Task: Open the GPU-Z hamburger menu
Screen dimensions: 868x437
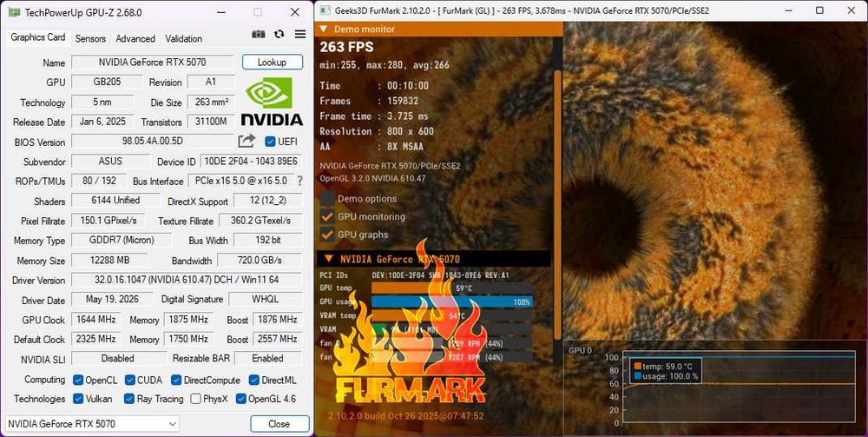Action: [x=300, y=35]
